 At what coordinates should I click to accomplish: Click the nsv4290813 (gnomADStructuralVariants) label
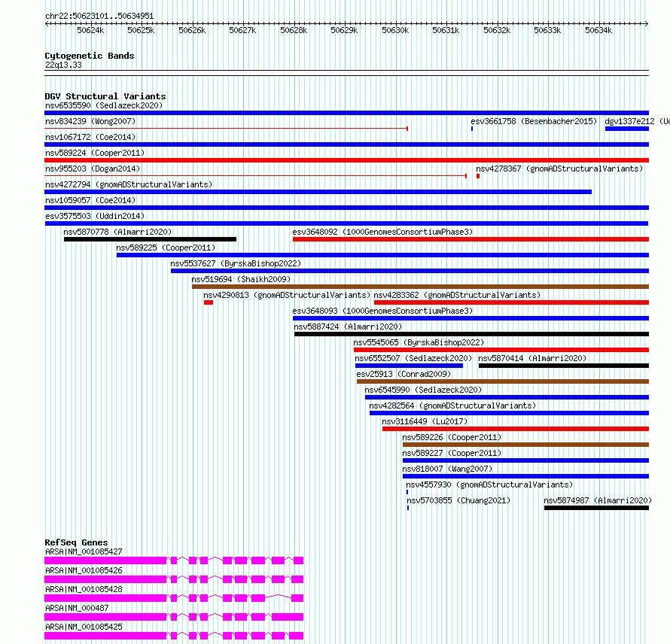(x=287, y=295)
